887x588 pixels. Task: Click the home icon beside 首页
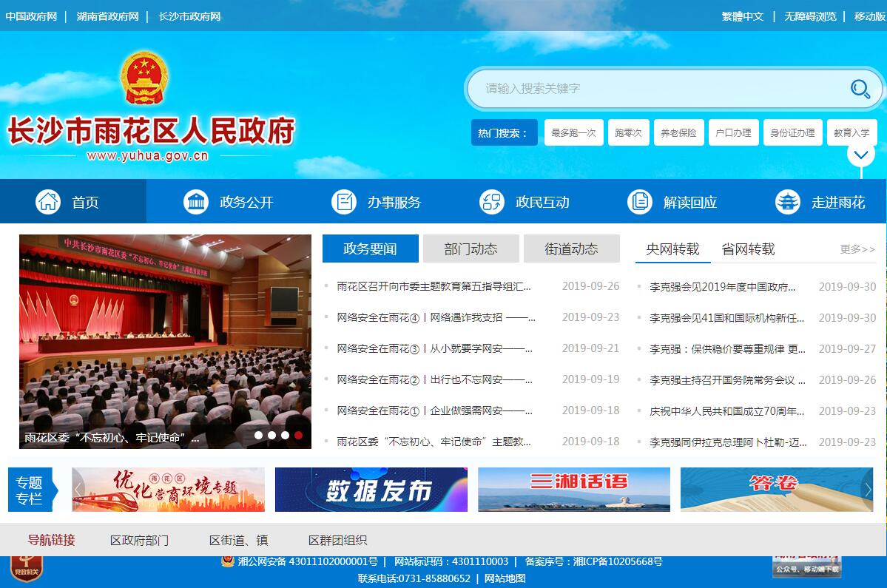(x=48, y=202)
